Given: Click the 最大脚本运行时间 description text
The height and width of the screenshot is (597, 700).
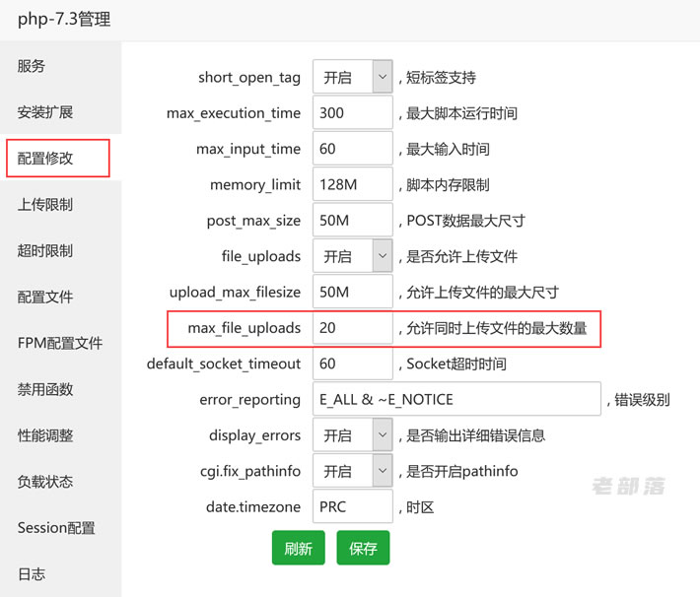Looking at the screenshot, I should point(461,113).
